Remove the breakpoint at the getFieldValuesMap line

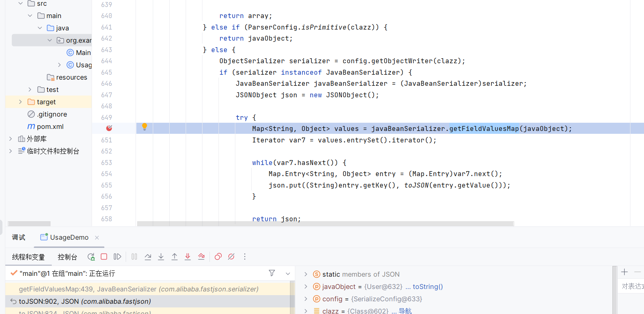click(109, 128)
